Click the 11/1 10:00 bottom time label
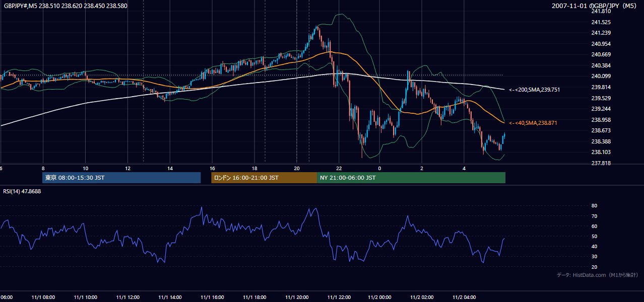644x302 pixels. 85,297
